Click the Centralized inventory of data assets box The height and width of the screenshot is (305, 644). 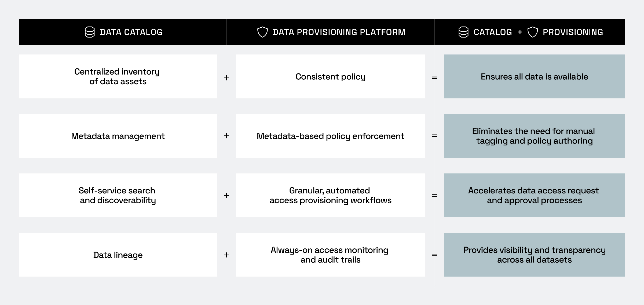[118, 76]
